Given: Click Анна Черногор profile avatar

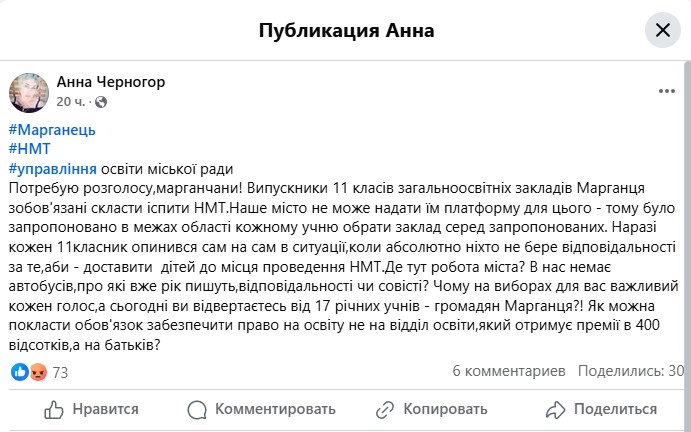Looking at the screenshot, I should (x=29, y=91).
